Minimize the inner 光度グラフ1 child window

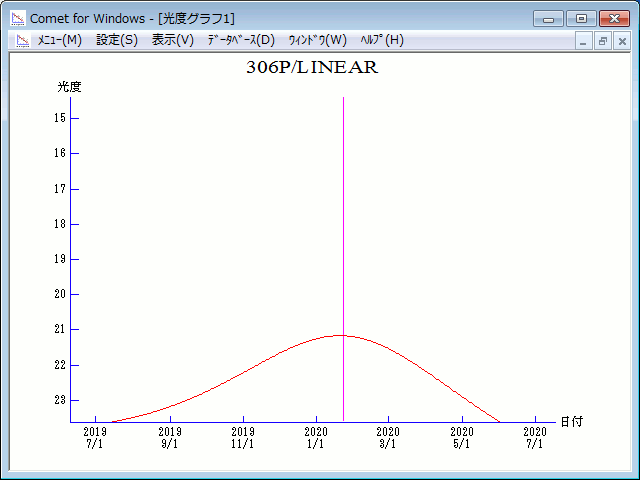click(585, 41)
